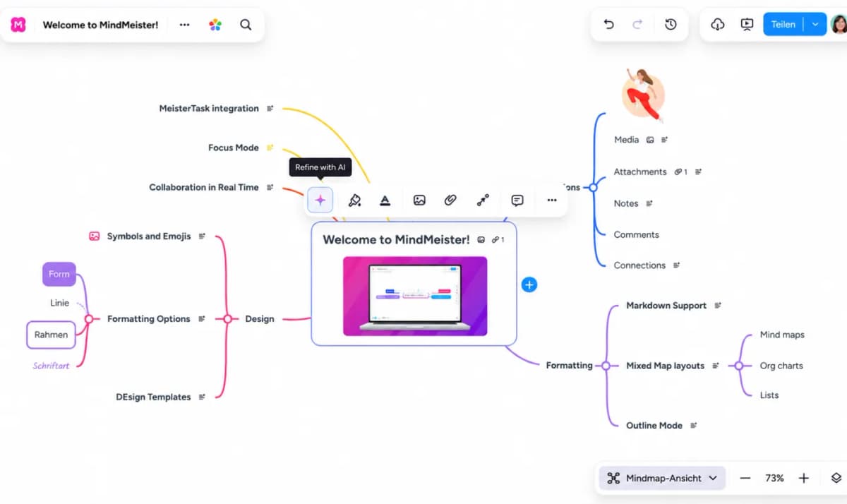
Task: Click the Teilen share button
Action: 783,24
